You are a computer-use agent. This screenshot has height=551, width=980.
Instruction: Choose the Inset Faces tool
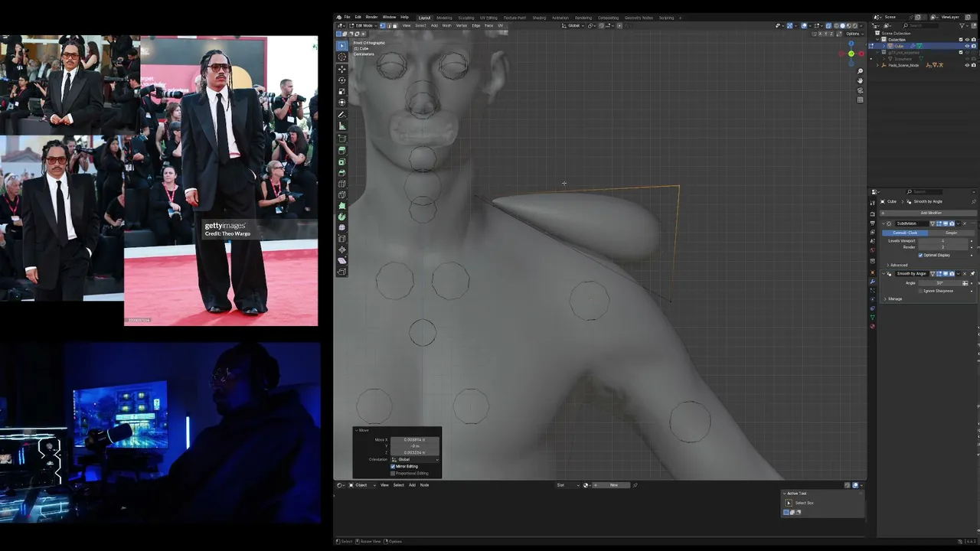tap(342, 161)
